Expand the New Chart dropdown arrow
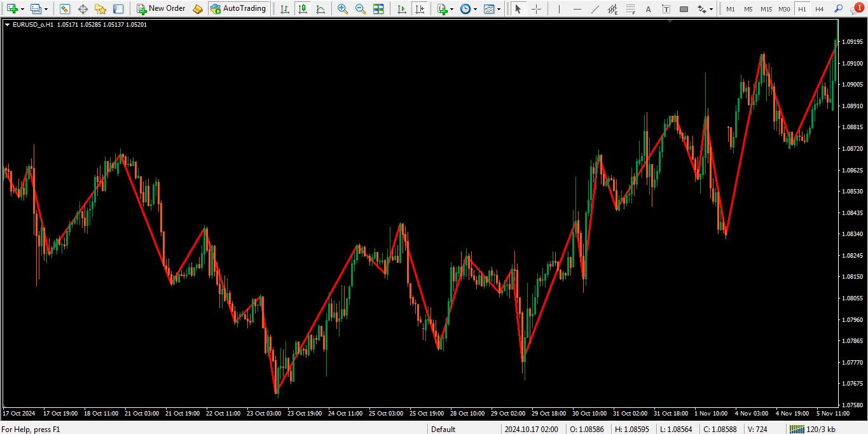Image resolution: width=868 pixels, height=434 pixels. click(22, 10)
